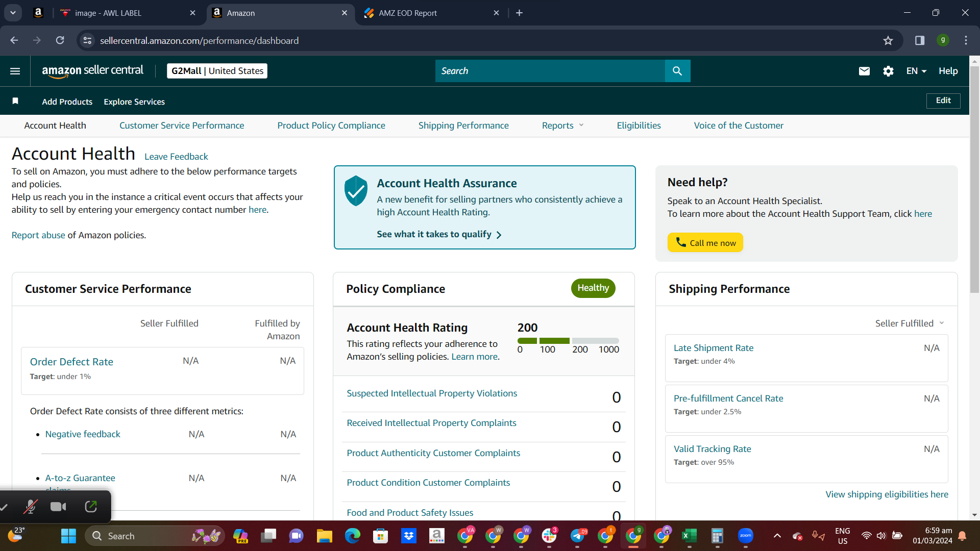Click the Account Health Rating progress bar

tap(568, 341)
